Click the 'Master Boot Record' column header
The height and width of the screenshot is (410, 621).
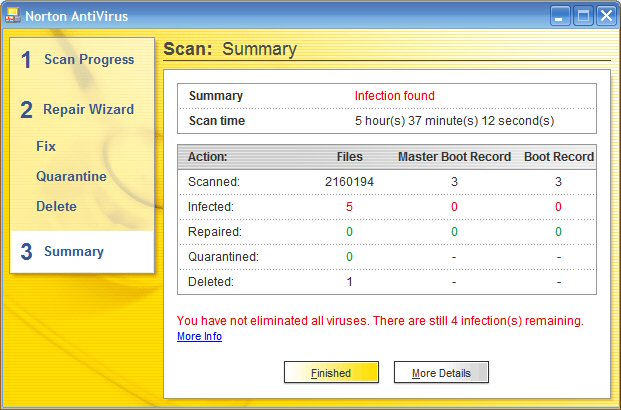pyautogui.click(x=454, y=157)
